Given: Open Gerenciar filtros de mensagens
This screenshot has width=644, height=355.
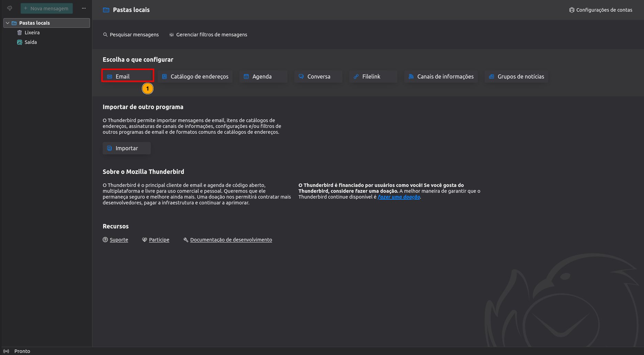Looking at the screenshot, I should tap(208, 35).
